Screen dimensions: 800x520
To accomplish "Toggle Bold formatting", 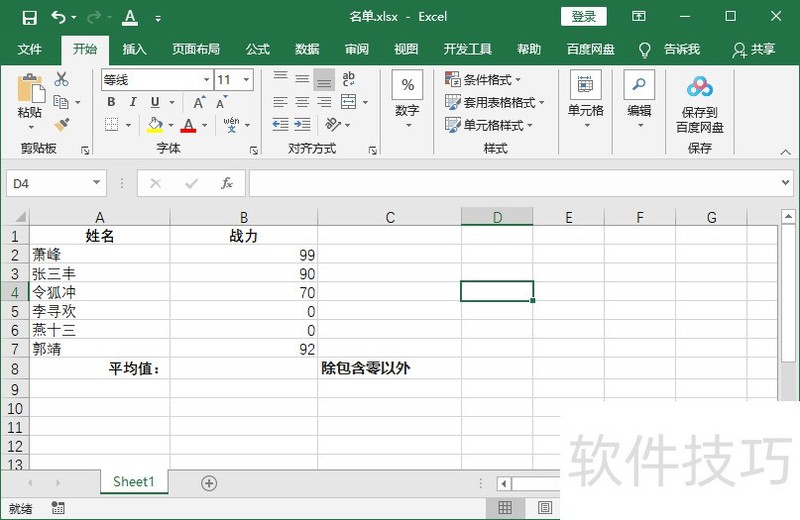I will [111, 102].
